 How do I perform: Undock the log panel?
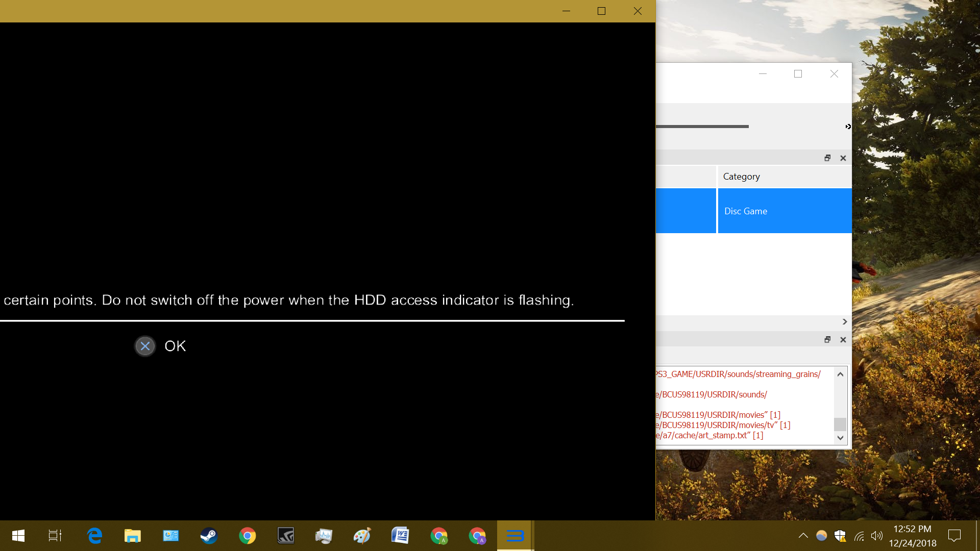click(827, 339)
